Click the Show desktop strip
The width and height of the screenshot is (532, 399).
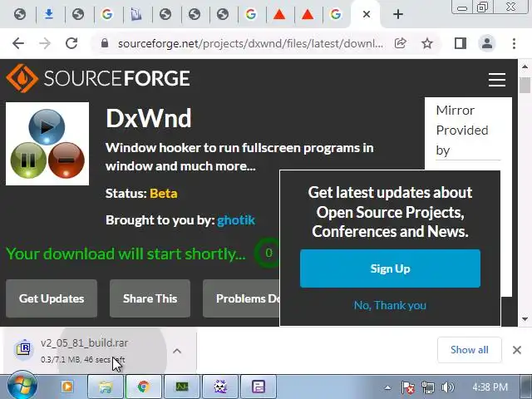pyautogui.click(x=525, y=387)
